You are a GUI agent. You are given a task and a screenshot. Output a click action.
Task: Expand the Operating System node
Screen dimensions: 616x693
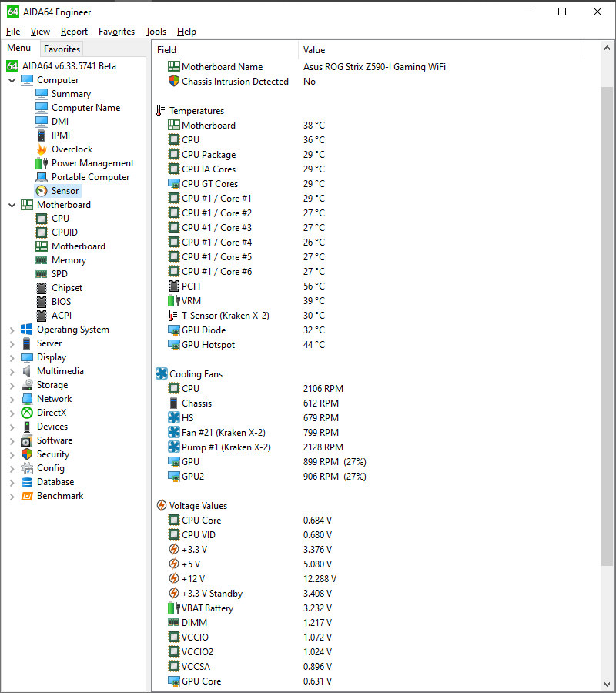[x=12, y=329]
